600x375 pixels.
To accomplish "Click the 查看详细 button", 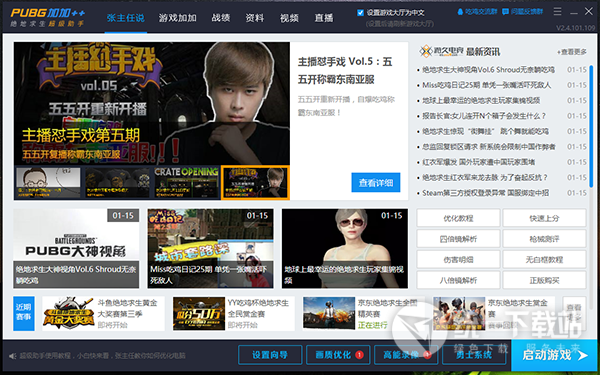I will tap(376, 183).
